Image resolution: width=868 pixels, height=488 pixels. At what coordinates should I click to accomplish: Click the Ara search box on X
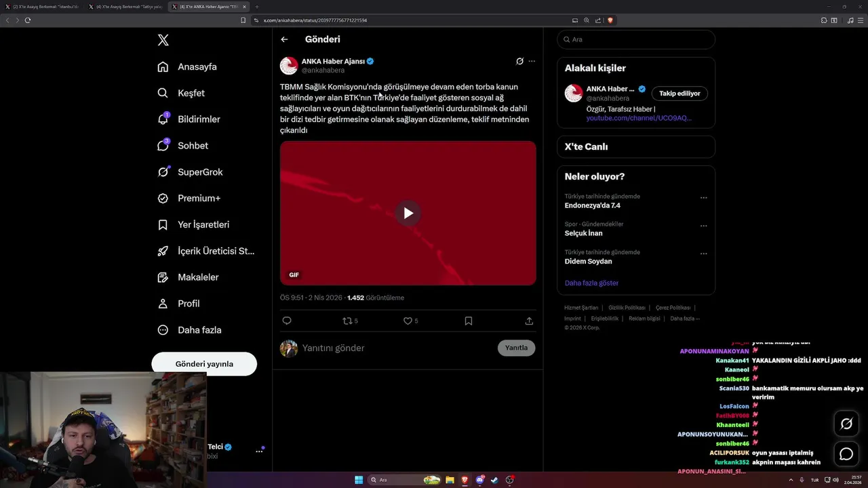[636, 39]
